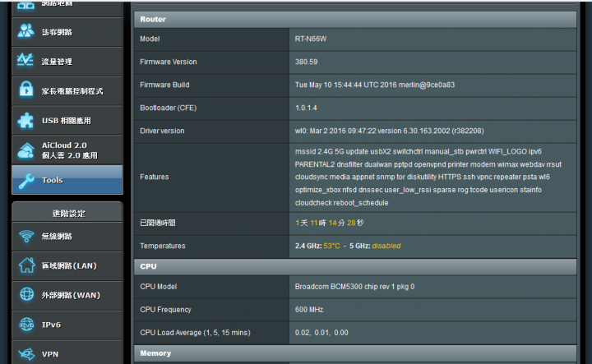The image size is (592, 364).
Task: Open the guest network (訪客網路) people icon
Action: pyautogui.click(x=25, y=31)
